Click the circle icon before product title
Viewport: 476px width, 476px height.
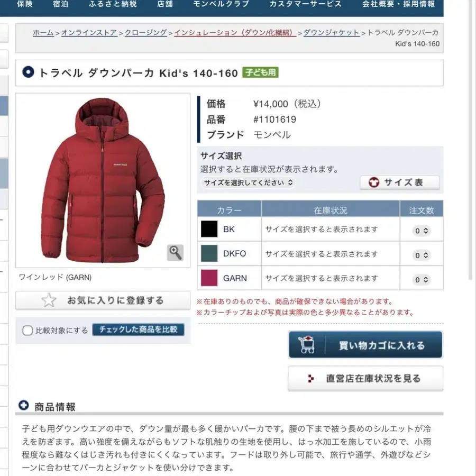(x=28, y=72)
